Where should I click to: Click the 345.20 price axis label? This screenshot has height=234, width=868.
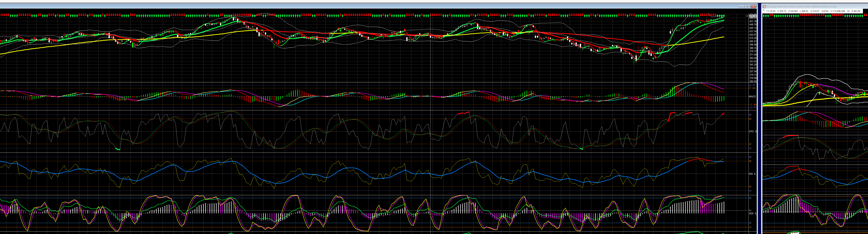coord(753,65)
